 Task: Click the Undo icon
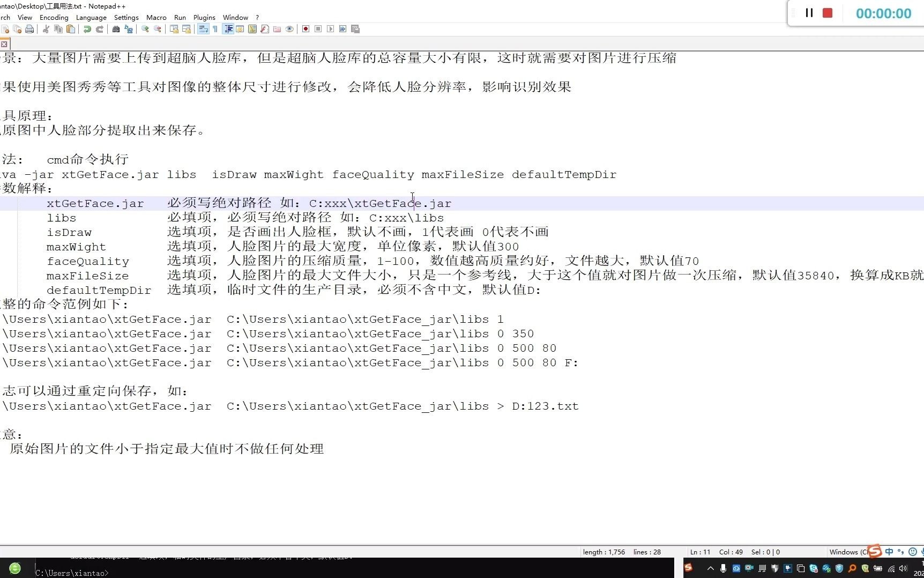click(87, 29)
